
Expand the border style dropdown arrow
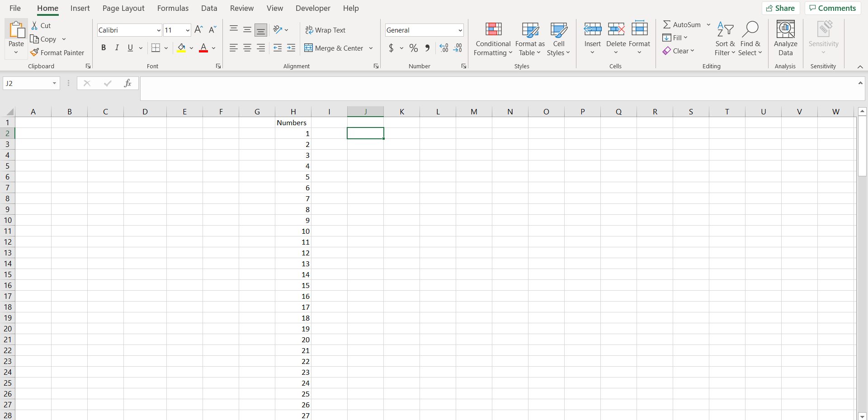tap(166, 48)
